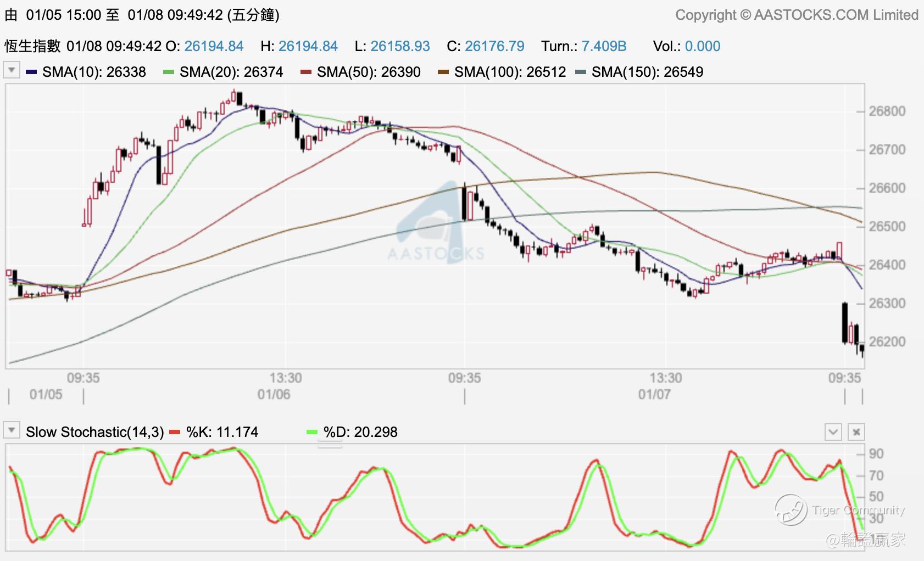924x561 pixels.
Task: Click the Copyright AASTOCKS.COM Limited text
Action: coord(797,15)
